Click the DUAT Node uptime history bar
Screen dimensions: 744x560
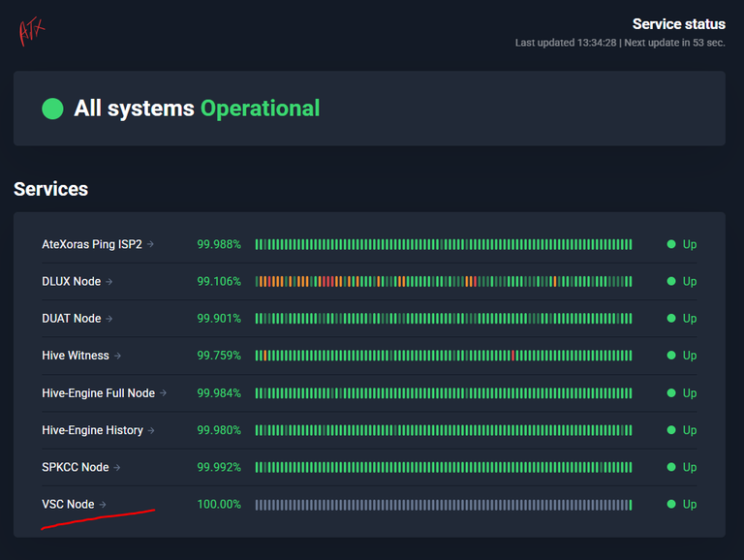pyautogui.click(x=444, y=319)
